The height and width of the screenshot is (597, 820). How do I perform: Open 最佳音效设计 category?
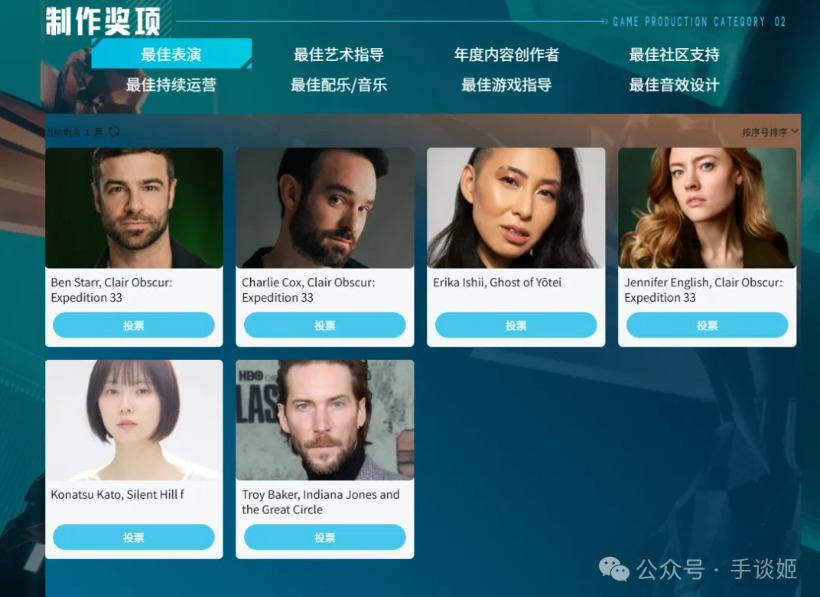(674, 85)
